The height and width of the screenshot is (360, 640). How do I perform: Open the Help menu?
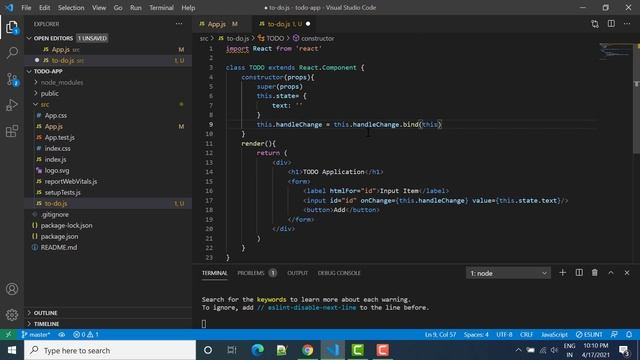coord(188,7)
